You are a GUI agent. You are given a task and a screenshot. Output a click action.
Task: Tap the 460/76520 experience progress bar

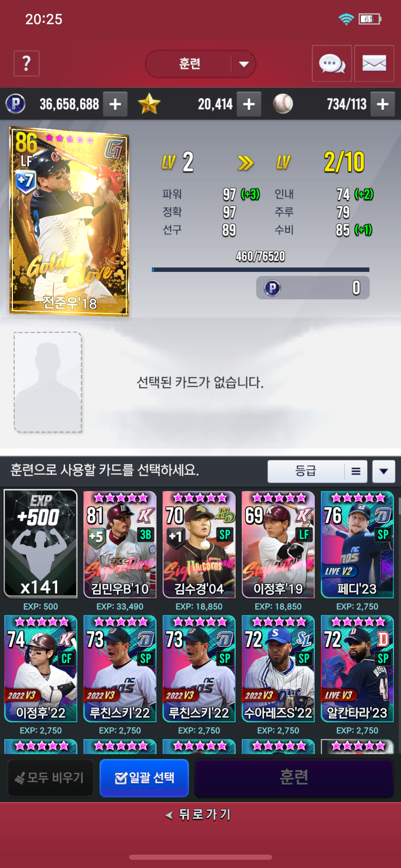[260, 269]
